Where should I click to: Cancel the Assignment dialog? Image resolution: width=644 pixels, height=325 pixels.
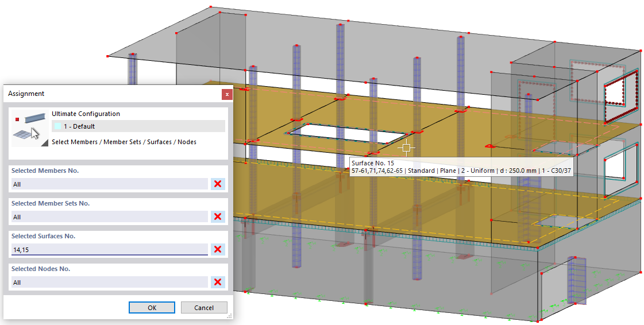point(204,307)
